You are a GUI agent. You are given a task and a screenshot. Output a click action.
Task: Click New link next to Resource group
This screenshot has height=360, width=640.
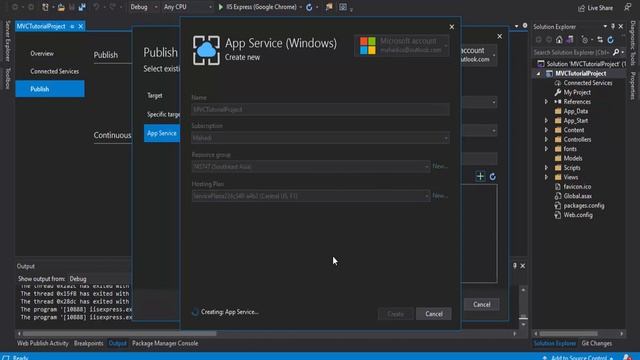click(440, 166)
